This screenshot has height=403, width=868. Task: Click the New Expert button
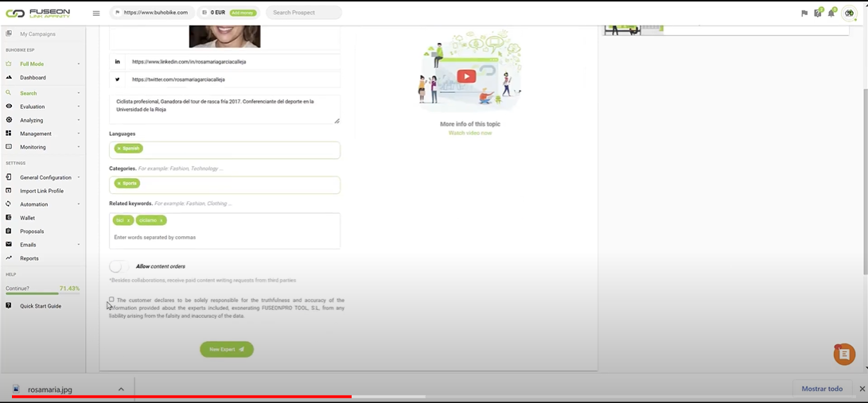point(227,349)
